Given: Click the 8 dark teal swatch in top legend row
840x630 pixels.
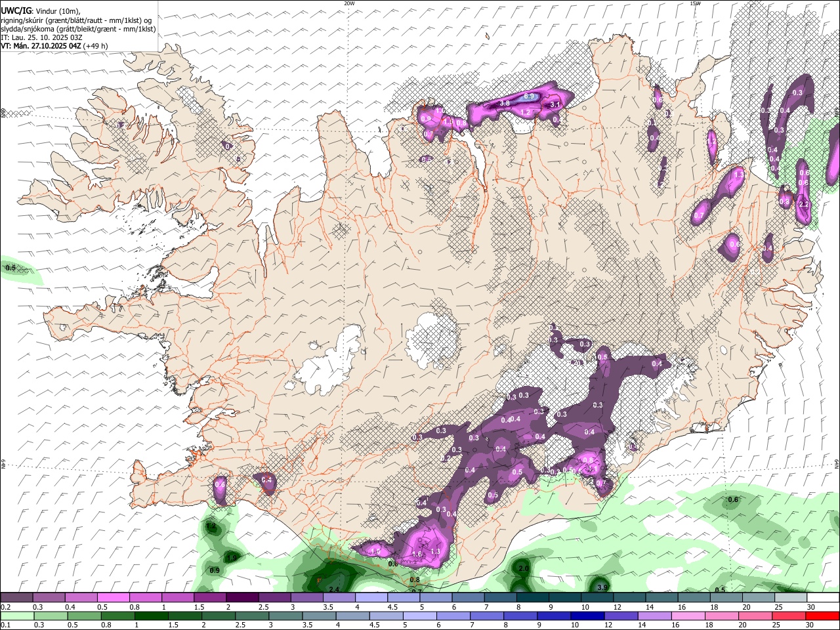Looking at the screenshot, I should 532,598.
